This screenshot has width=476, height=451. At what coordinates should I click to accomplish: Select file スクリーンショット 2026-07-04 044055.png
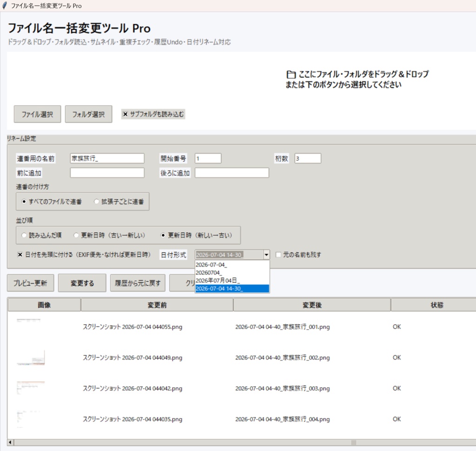(x=132, y=327)
